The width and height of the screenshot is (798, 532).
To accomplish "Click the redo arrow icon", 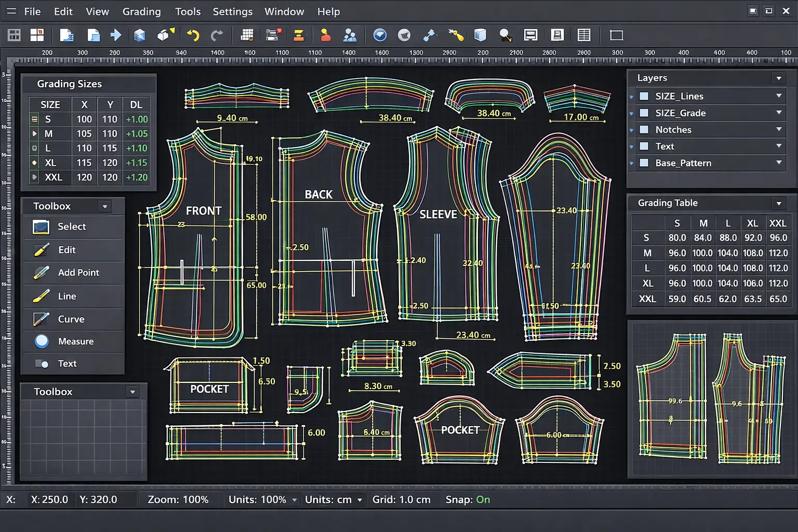I will 217,35.
